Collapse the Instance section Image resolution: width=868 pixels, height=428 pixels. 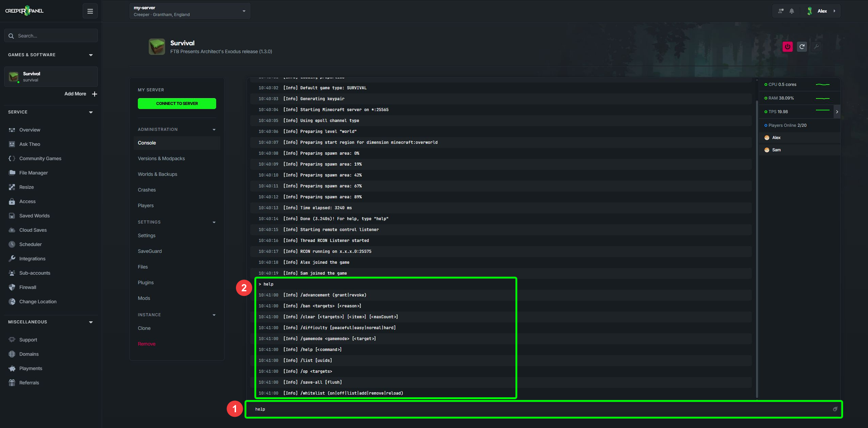pos(214,315)
